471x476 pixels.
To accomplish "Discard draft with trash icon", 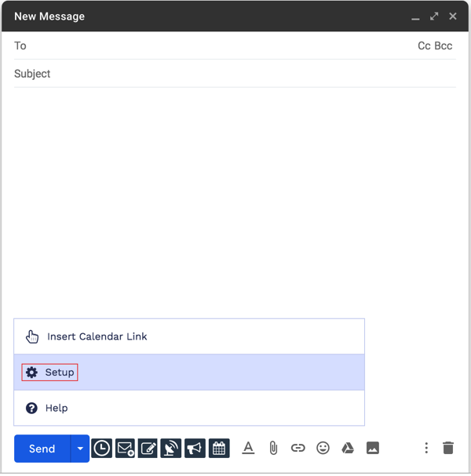I will pyautogui.click(x=448, y=448).
